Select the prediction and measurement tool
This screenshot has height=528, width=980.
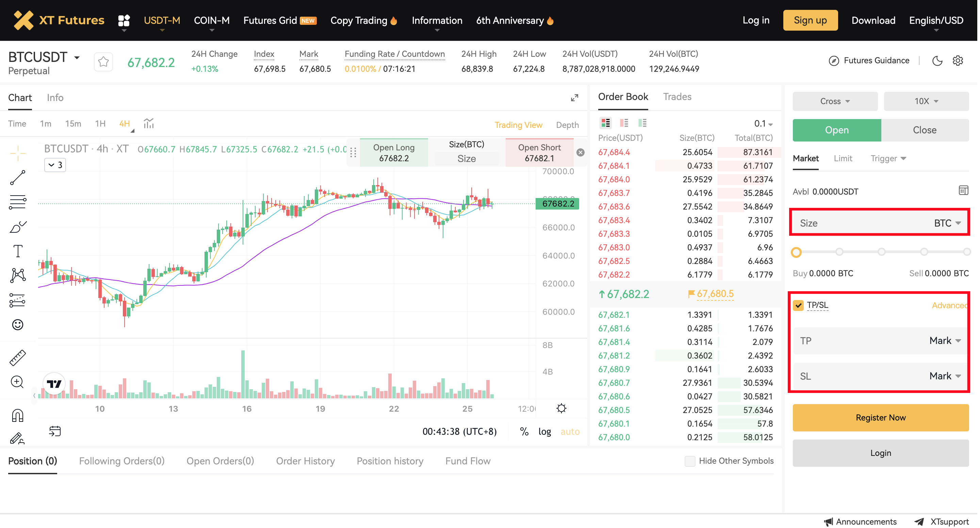coord(18,301)
